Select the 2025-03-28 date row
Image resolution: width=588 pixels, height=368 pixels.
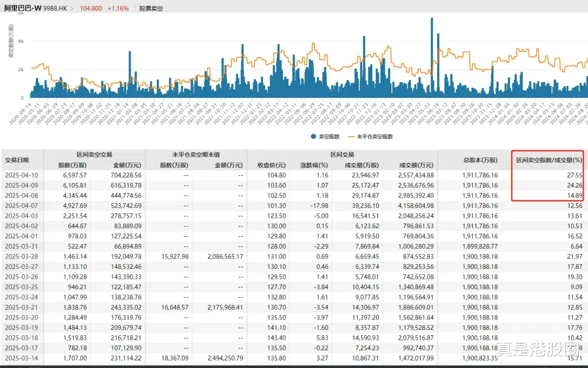[22, 256]
